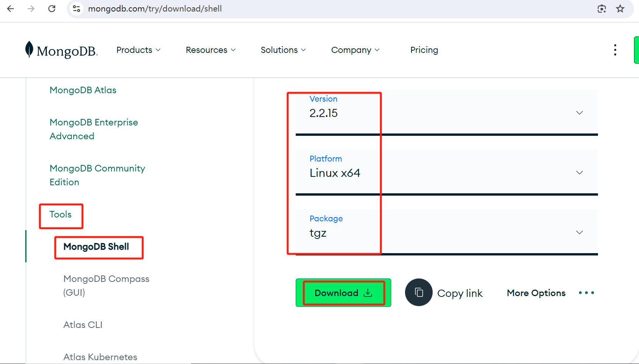Viewport: 639px width, 364px height.
Task: Open MongoDB Compass (GUI) in the sidebar
Action: click(x=106, y=286)
